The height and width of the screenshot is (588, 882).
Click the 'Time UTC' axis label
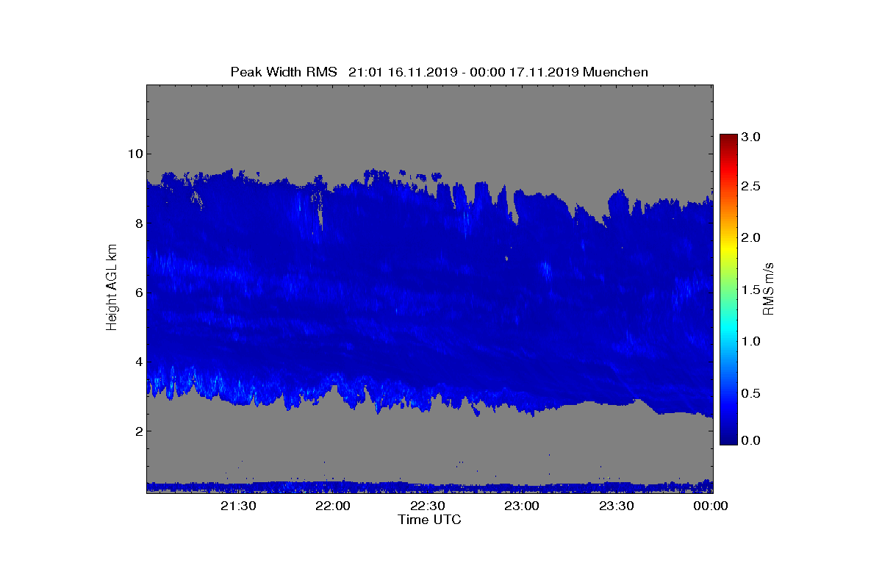pos(430,520)
